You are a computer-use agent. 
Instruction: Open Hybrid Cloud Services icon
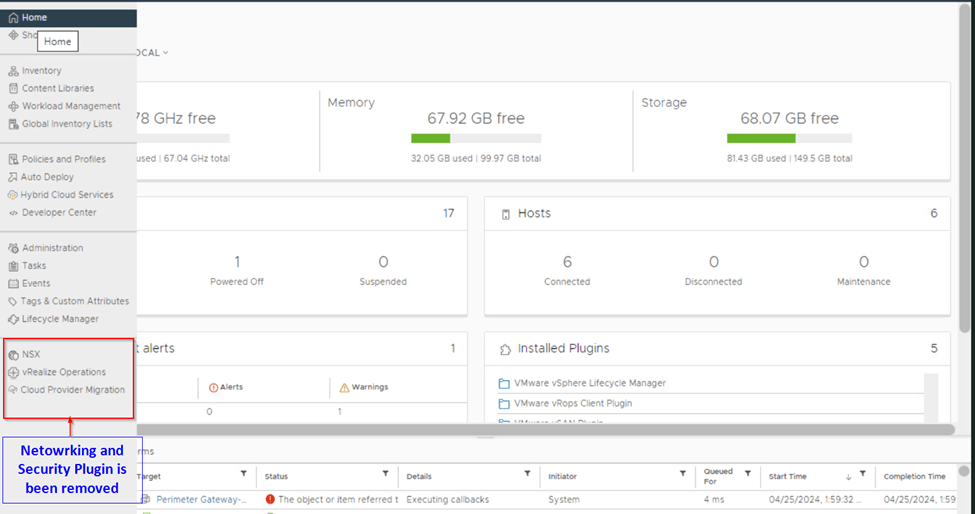point(13,195)
